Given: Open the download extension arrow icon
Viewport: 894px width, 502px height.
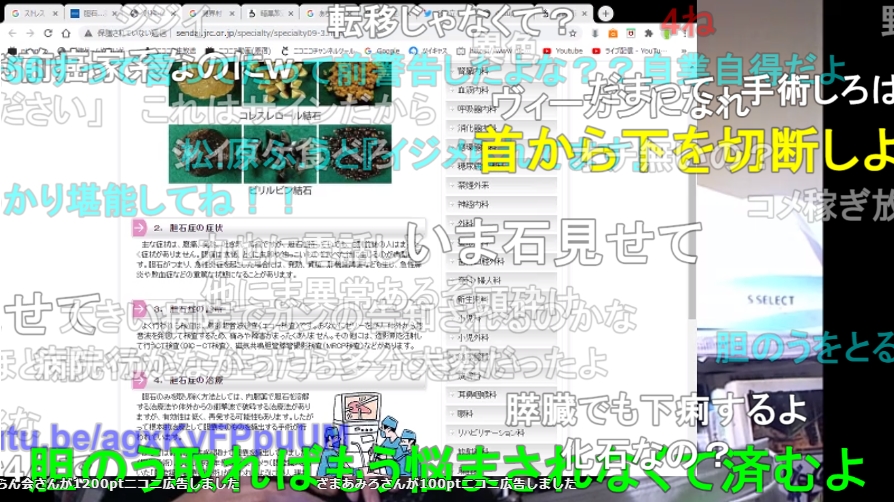Looking at the screenshot, I should pos(595,34).
